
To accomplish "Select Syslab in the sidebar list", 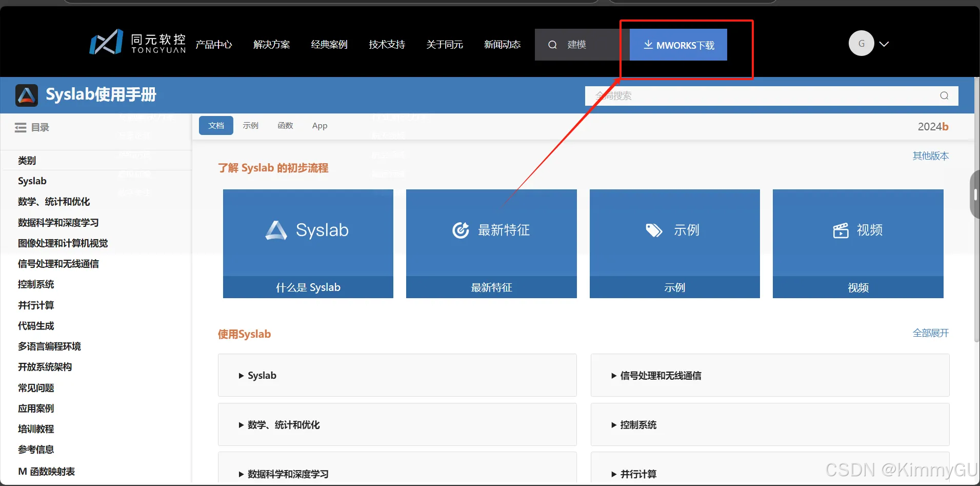I will [32, 181].
